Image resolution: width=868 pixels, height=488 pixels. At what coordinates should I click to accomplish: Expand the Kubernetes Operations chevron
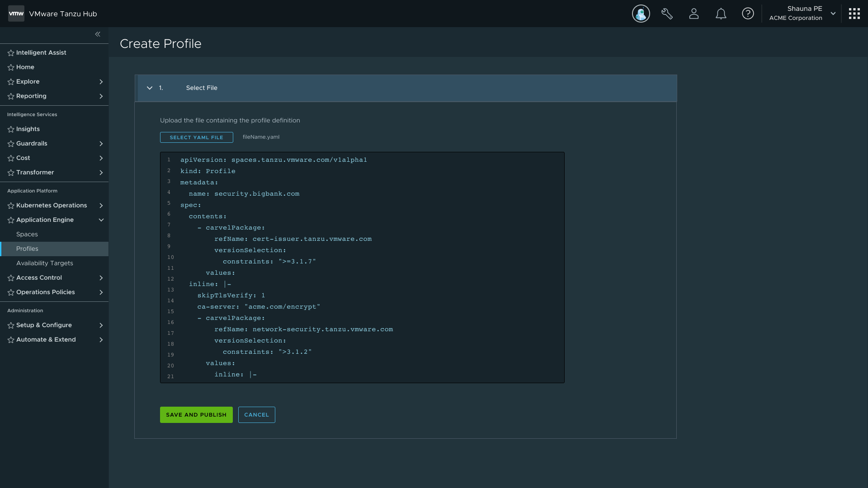coord(101,206)
